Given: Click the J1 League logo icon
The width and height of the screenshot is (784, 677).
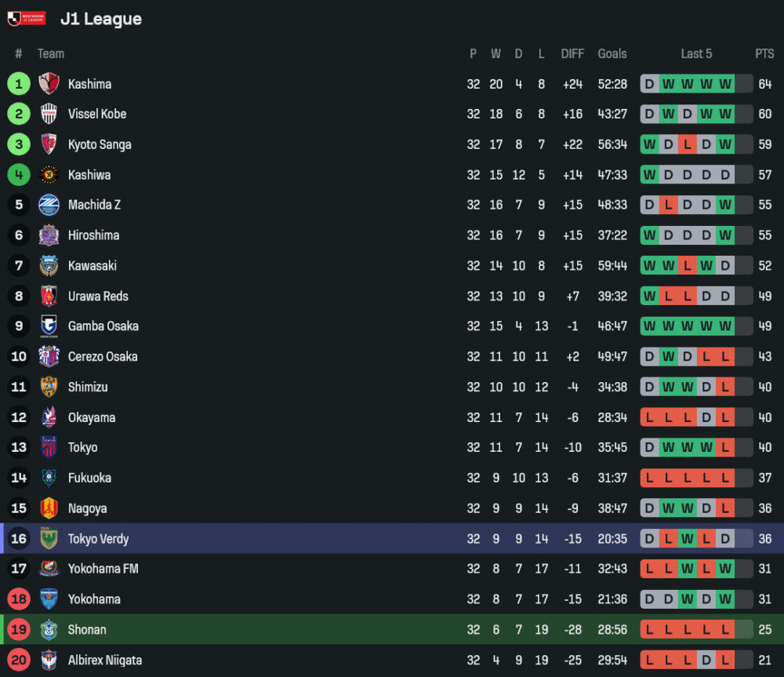Looking at the screenshot, I should click(x=27, y=19).
